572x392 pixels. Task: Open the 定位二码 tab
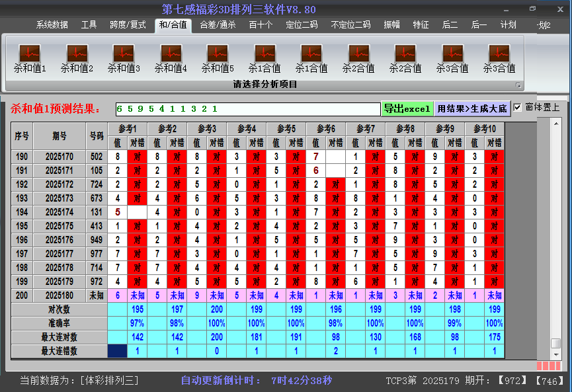tap(302, 25)
